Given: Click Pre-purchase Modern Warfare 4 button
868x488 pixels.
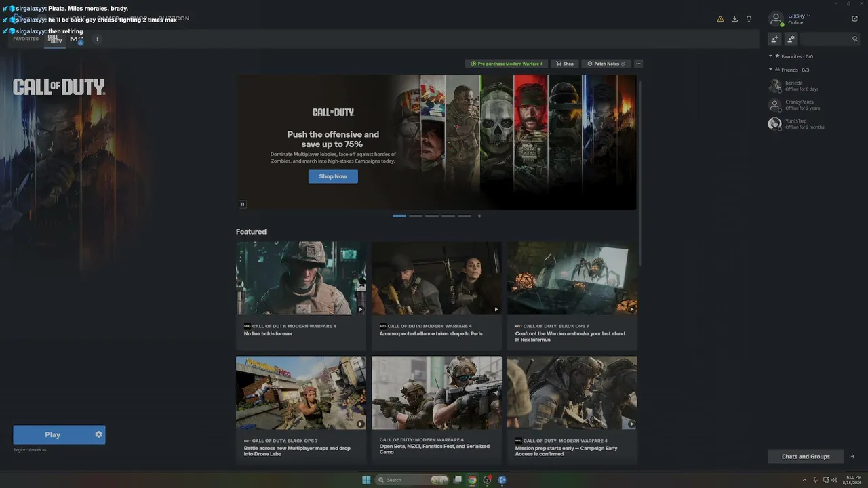Looking at the screenshot, I should pos(507,64).
